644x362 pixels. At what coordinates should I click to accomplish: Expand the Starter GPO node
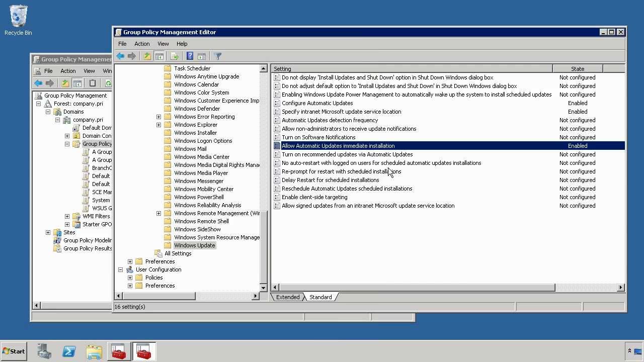pyautogui.click(x=67, y=224)
